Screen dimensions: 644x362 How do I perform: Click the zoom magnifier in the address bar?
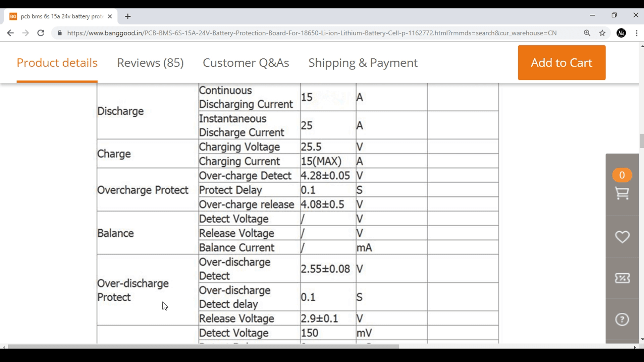tap(587, 33)
